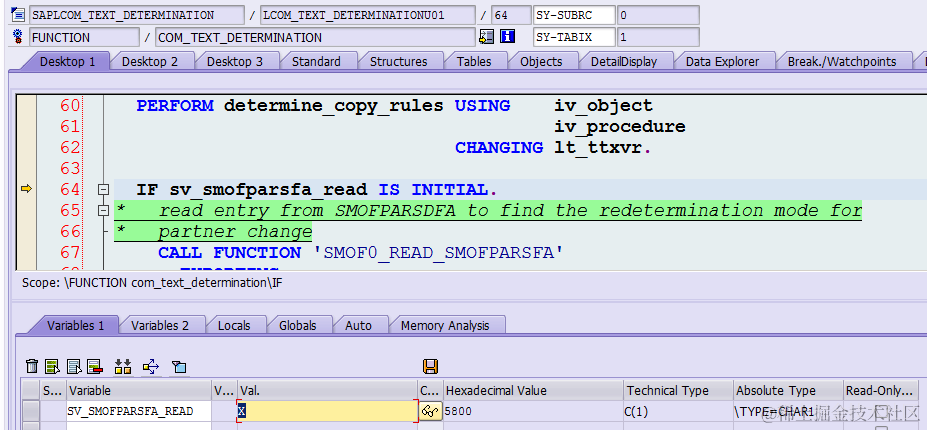The width and height of the screenshot is (927, 430).
Task: Select the Memory Analysis tab
Action: (x=445, y=325)
